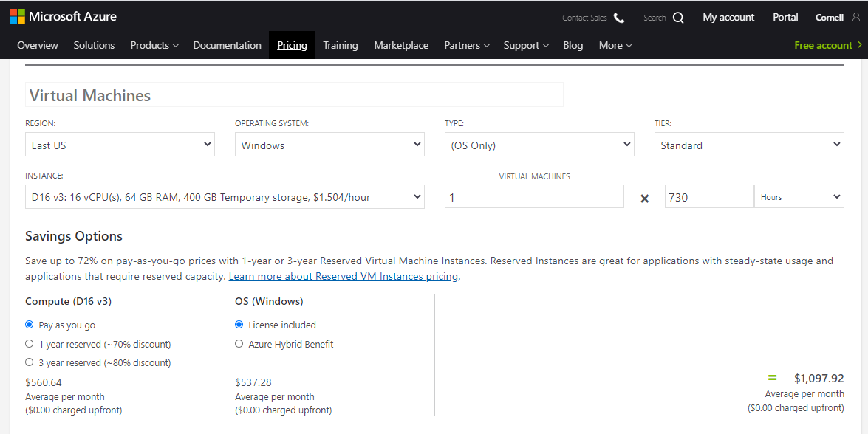Click the user profile icon beside Cornell
This screenshot has height=434, width=868.
click(856, 17)
